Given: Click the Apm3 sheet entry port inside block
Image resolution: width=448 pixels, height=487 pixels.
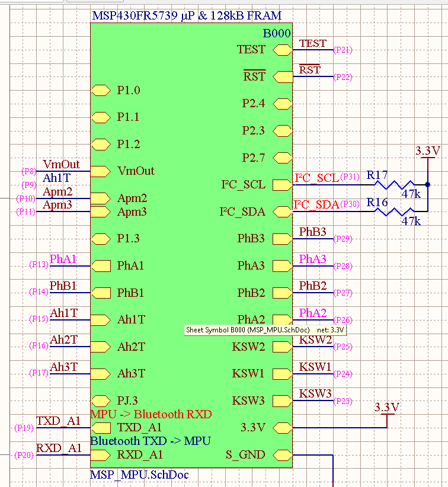Looking at the screenshot, I should click(x=101, y=212).
